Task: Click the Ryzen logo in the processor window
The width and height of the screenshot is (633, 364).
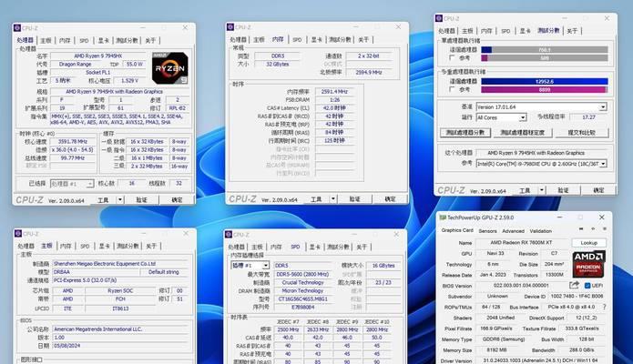Action: (170, 68)
